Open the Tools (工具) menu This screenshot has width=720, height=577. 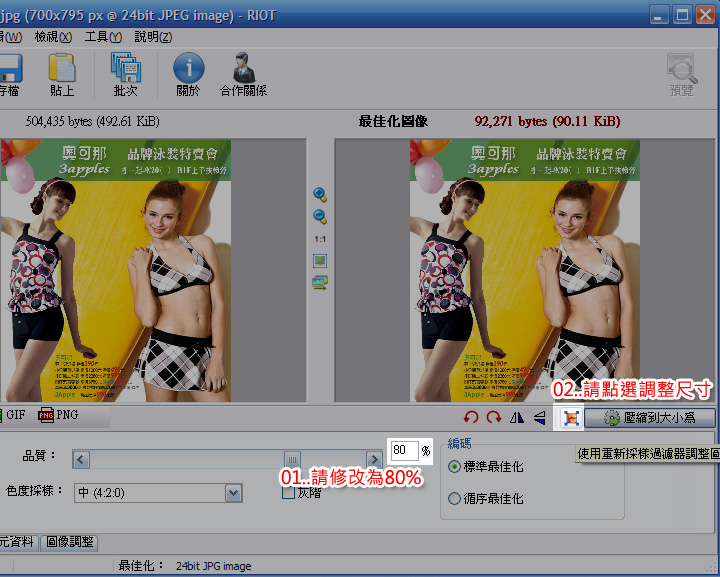point(103,37)
